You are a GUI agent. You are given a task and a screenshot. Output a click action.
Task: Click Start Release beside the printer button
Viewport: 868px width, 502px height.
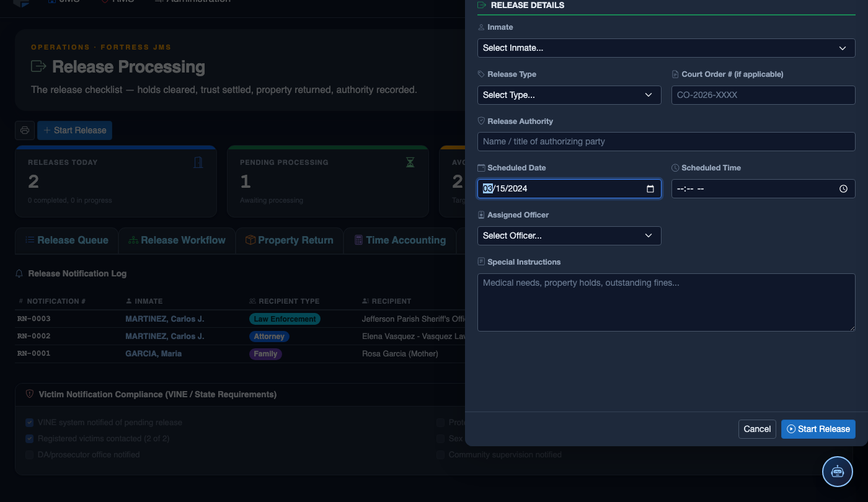[74, 130]
